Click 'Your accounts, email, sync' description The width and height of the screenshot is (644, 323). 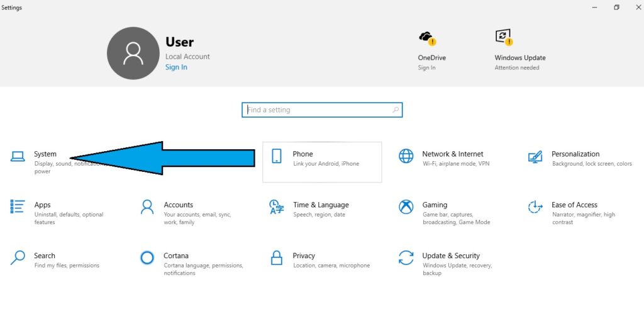coord(197,218)
